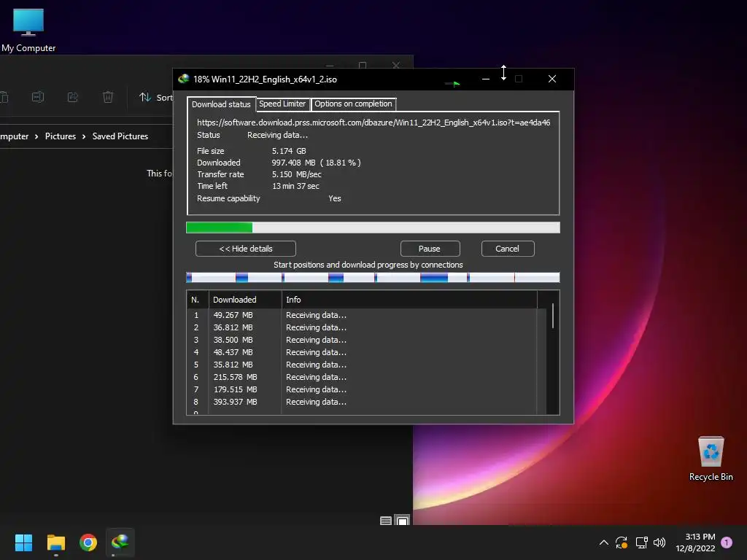Close the IDM download dialog
Viewport: 747px width, 560px height.
pos(552,79)
